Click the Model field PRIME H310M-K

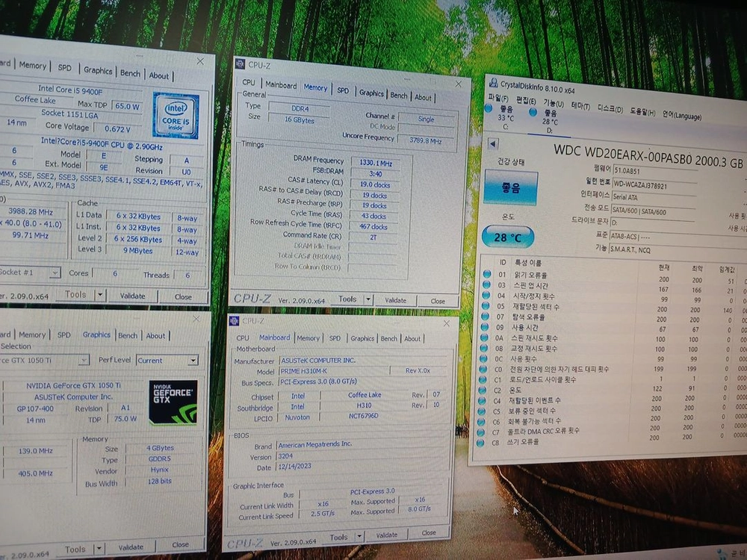[333, 371]
